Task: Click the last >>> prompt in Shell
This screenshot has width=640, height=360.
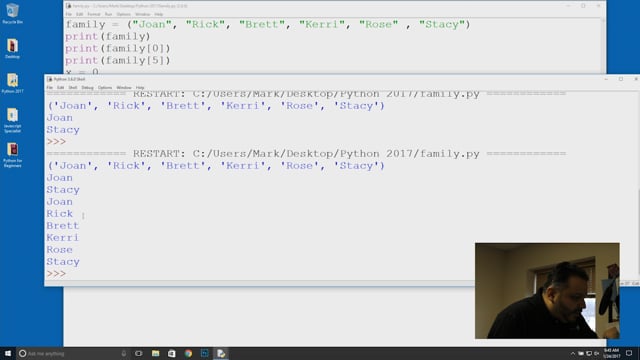Action: coord(56,273)
